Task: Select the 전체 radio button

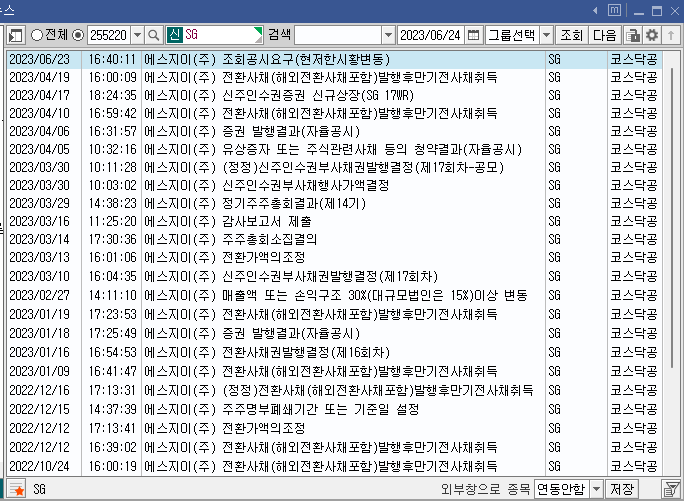Action: coord(37,35)
